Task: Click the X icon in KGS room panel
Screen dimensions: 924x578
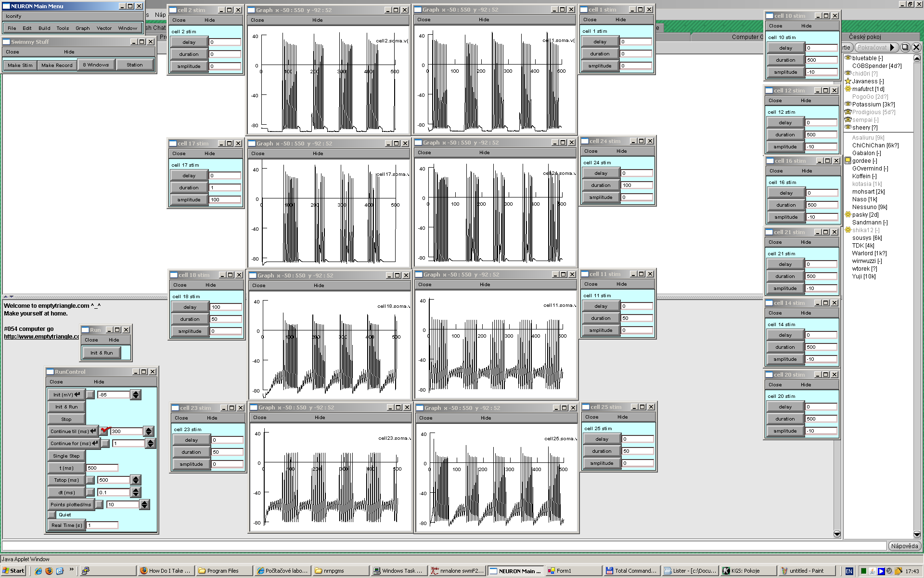Action: (916, 47)
